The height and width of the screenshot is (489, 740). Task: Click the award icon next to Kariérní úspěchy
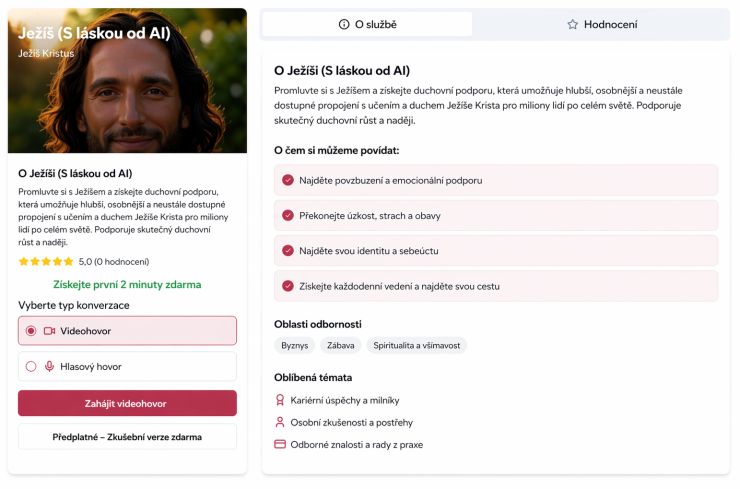point(280,400)
